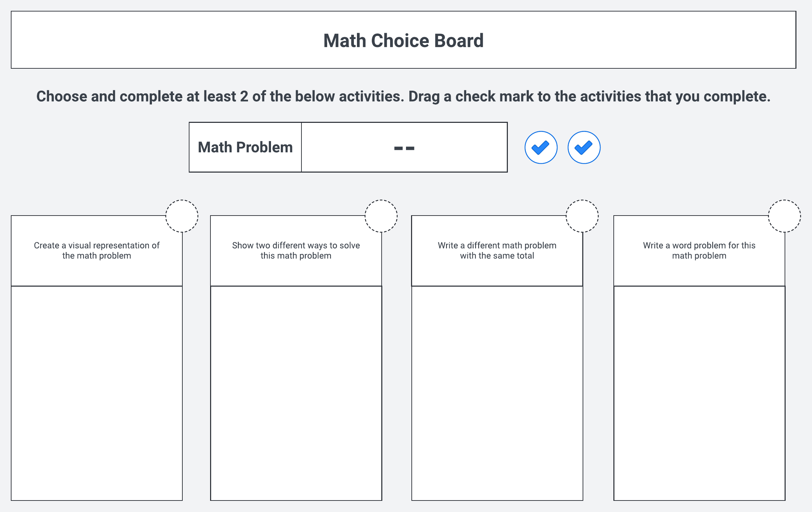Click the blank work area under two different ways
The height and width of the screenshot is (512, 812).
click(296, 393)
